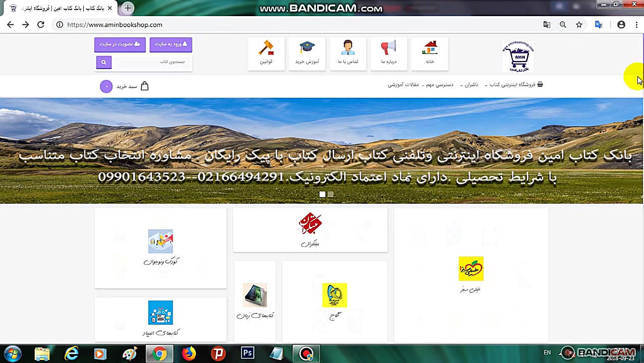Viewport: 644px width, 363px height.
Task: Click the zoom magnifier icon in address bar
Action: click(x=563, y=25)
